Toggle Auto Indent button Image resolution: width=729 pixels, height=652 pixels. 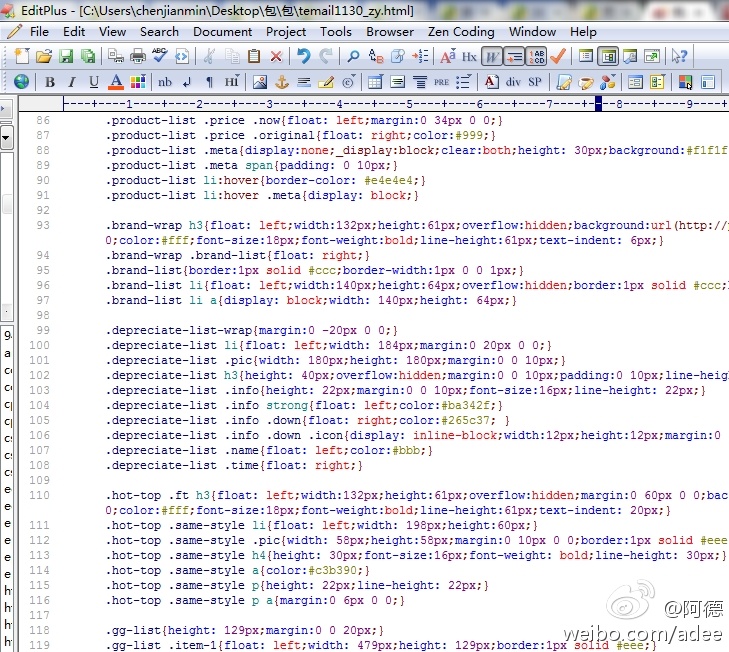[x=514, y=57]
